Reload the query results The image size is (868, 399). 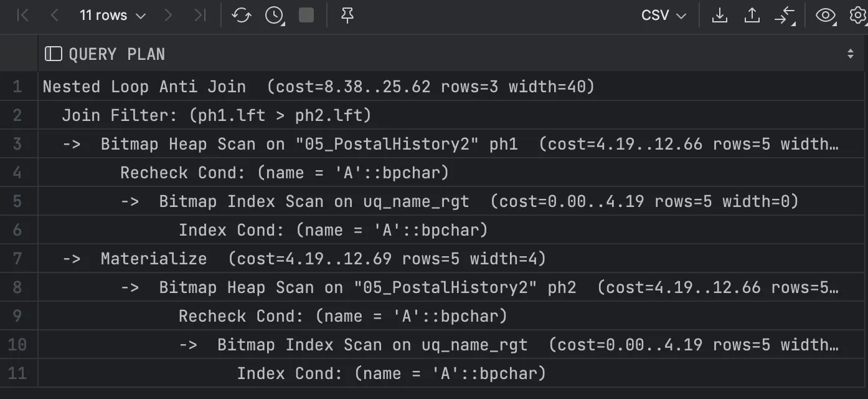click(x=242, y=16)
